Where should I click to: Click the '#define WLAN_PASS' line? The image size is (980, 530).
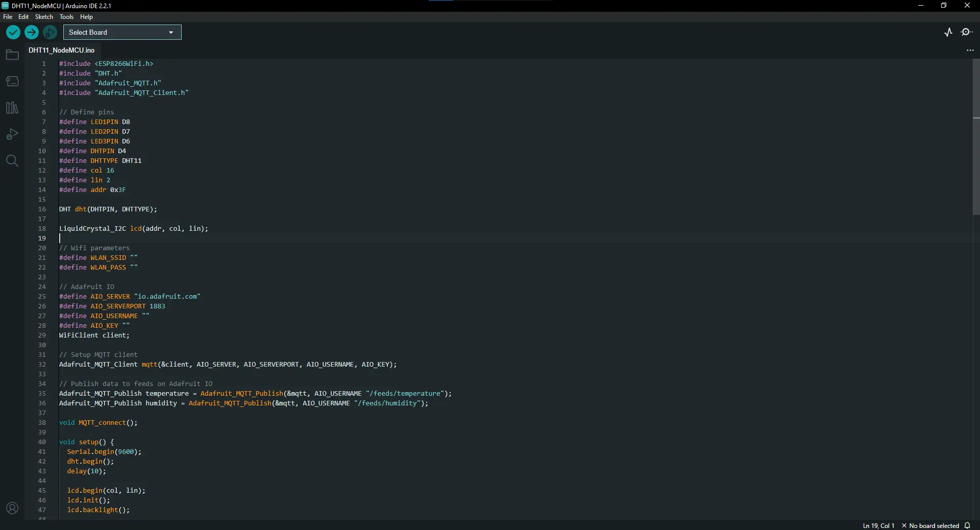pyautogui.click(x=99, y=268)
